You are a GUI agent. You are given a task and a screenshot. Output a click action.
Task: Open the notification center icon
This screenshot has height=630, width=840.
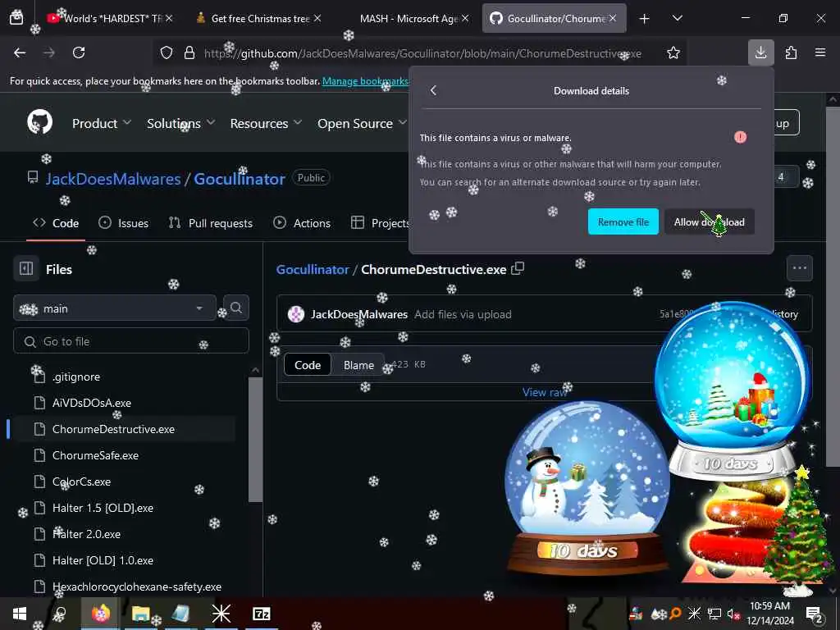(814, 614)
